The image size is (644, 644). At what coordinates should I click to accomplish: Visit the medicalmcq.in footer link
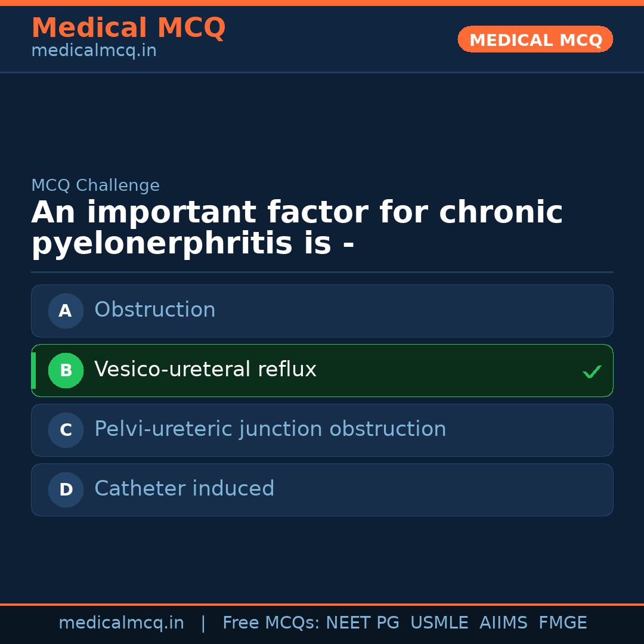tap(121, 623)
